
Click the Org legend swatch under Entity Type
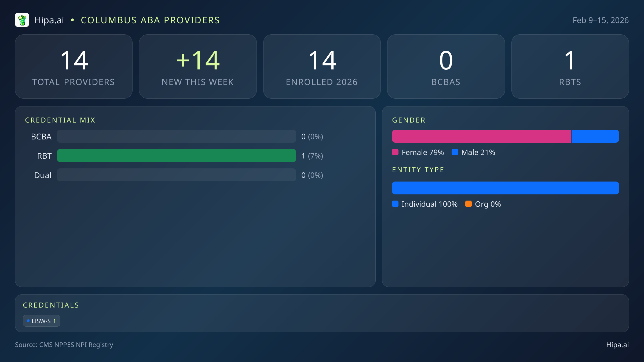click(469, 204)
